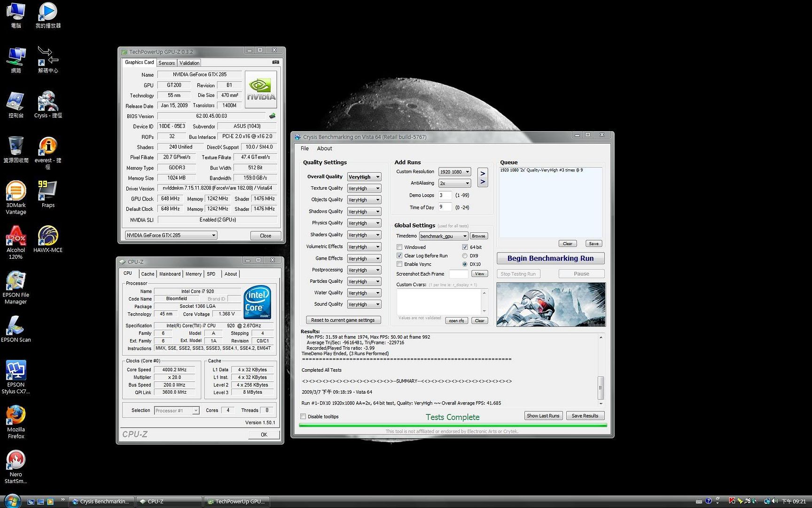Click the Custom Cvars scrollbar up arrow
The image size is (812, 508).
pos(484,293)
